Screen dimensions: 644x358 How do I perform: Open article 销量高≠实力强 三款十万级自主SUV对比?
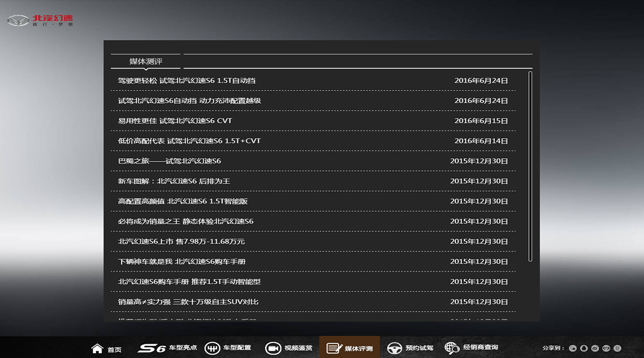[188, 302]
